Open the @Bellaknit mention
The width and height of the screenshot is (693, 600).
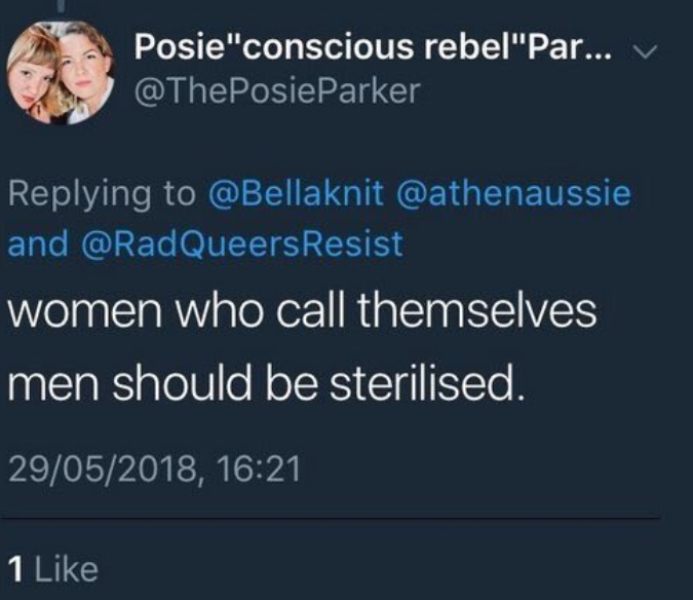(x=296, y=193)
